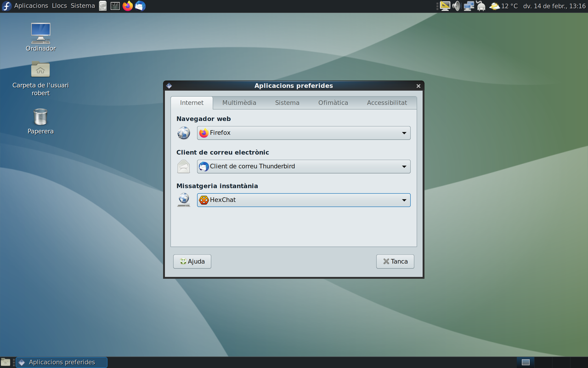Click the weather icon in panel
Viewport: 588px width, 368px height.
point(494,6)
